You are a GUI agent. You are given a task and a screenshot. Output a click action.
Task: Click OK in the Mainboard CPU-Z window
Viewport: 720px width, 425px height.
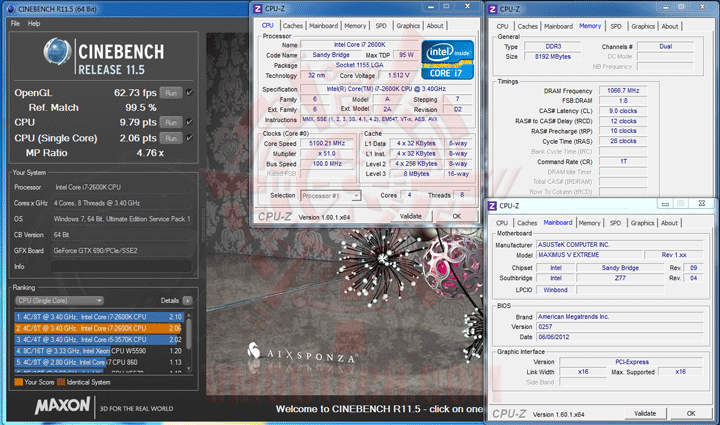tap(691, 414)
